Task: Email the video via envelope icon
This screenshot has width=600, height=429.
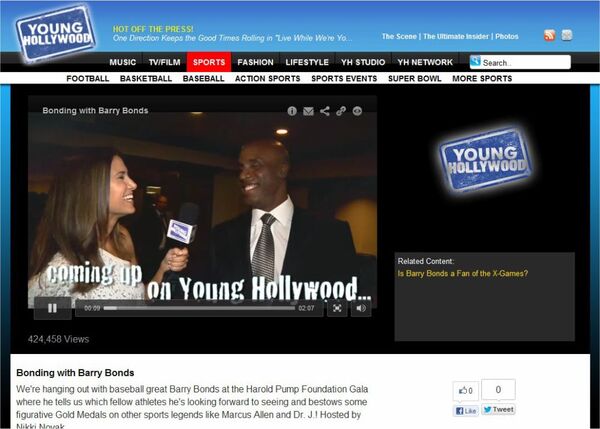Action: (x=308, y=111)
